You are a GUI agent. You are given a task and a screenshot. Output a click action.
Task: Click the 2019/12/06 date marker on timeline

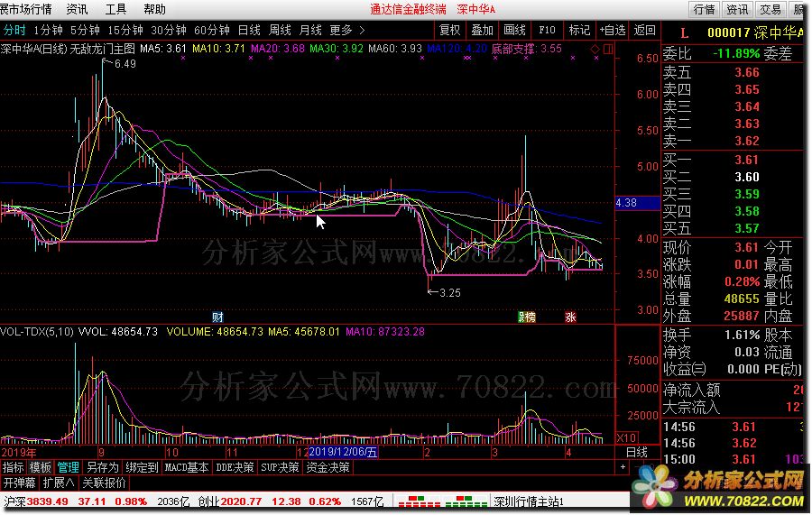click(x=343, y=453)
